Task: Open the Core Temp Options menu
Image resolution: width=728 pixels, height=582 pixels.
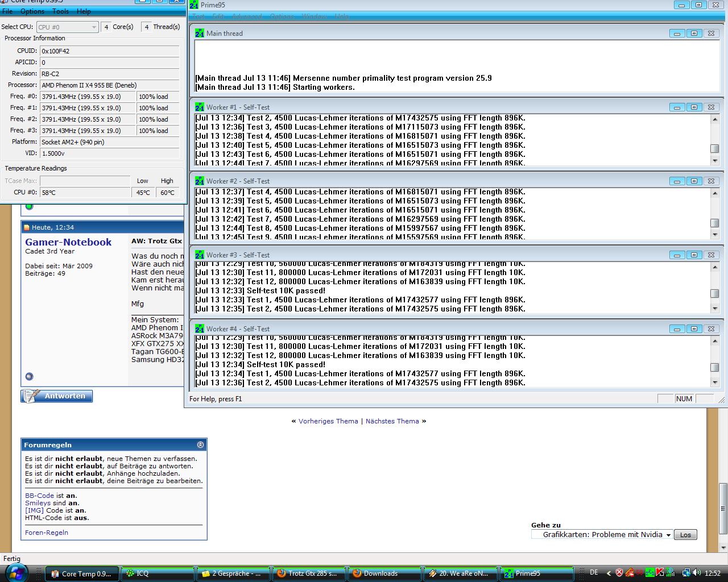Action: [32, 11]
